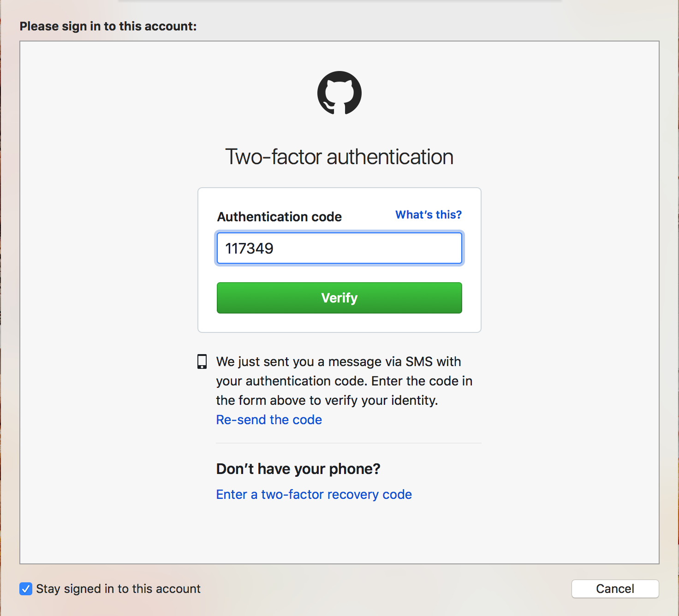
Task: Click the SMS message explanation paragraph
Action: click(344, 381)
